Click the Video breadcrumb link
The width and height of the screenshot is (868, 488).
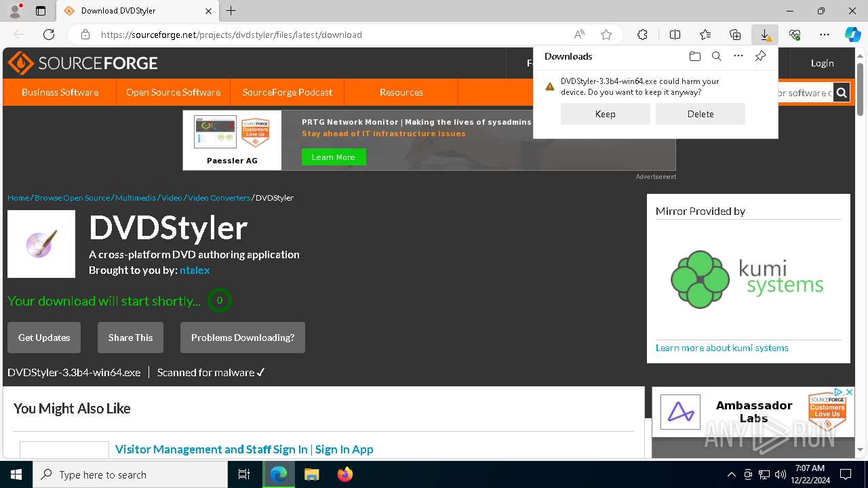click(172, 198)
